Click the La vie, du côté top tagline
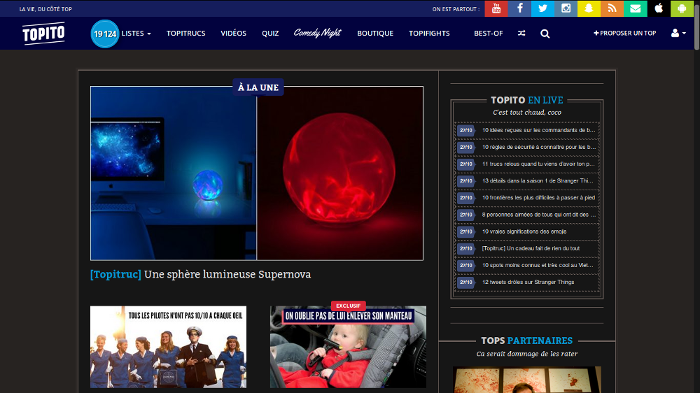The width and height of the screenshot is (700, 393). (46, 9)
